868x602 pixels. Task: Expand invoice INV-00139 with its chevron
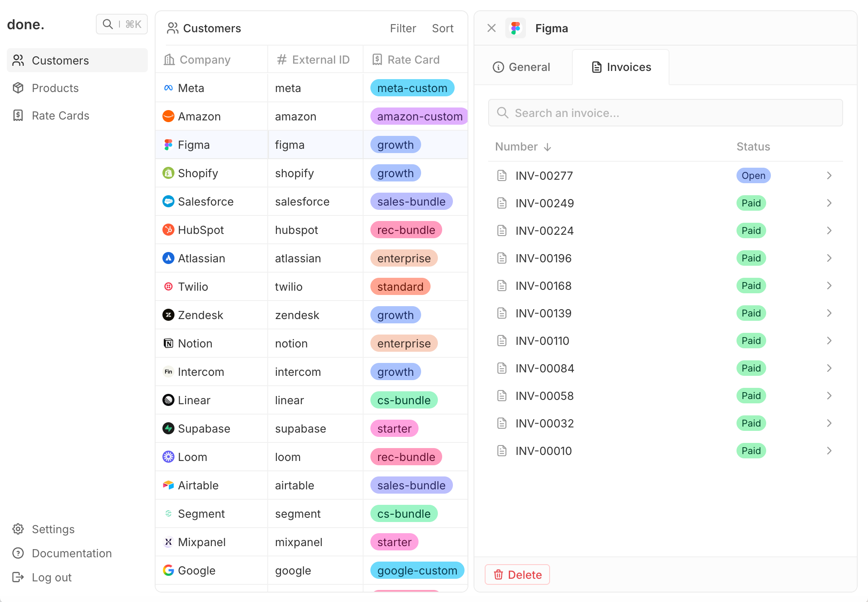point(829,313)
